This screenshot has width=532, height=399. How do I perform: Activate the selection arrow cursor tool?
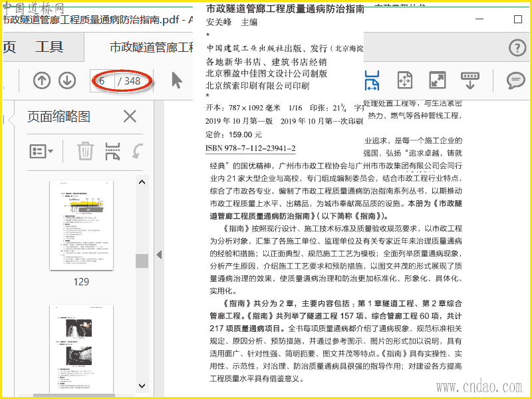pyautogui.click(x=177, y=80)
